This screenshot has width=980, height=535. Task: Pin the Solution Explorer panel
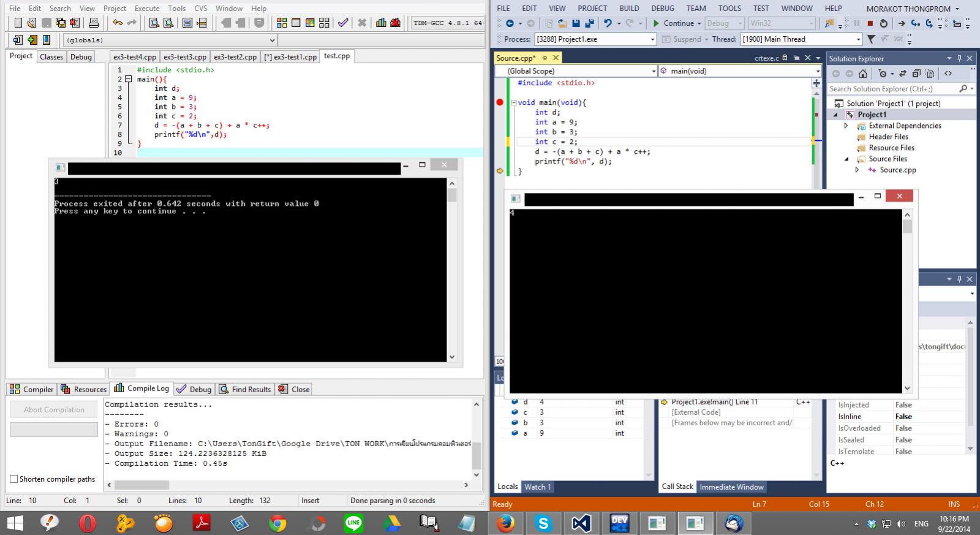(x=959, y=58)
